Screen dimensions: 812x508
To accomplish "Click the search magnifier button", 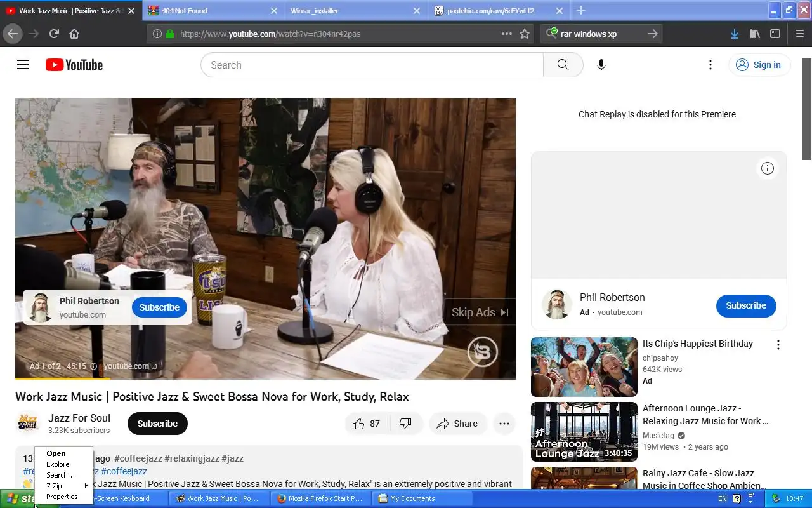I will pyautogui.click(x=563, y=65).
